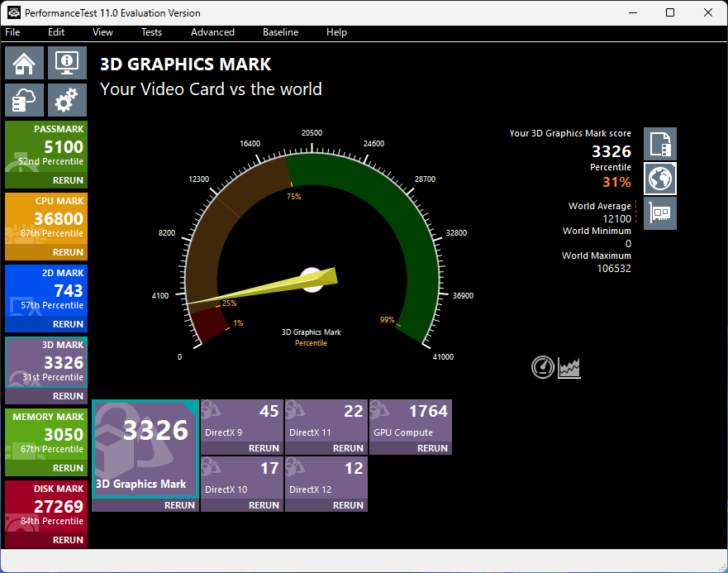Click the orange 31% percentile value

[x=616, y=182]
